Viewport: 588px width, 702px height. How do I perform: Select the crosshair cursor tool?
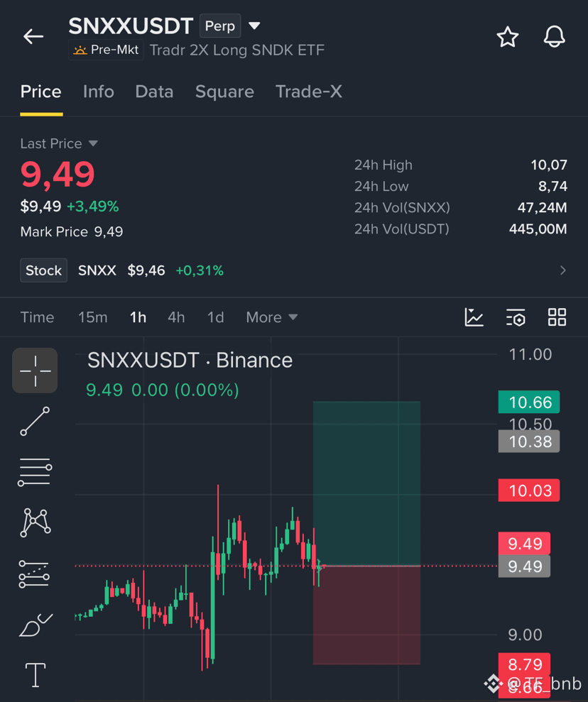[x=35, y=371]
